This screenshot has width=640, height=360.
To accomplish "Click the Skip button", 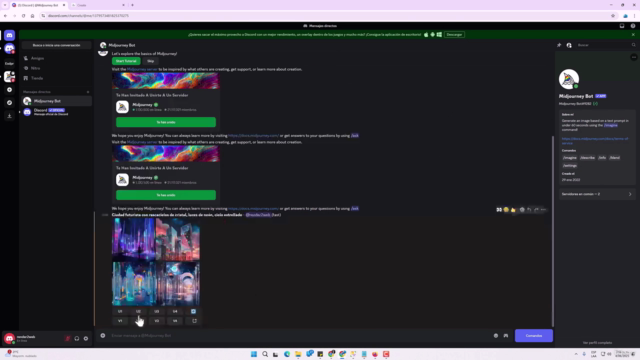I will click(x=151, y=61).
